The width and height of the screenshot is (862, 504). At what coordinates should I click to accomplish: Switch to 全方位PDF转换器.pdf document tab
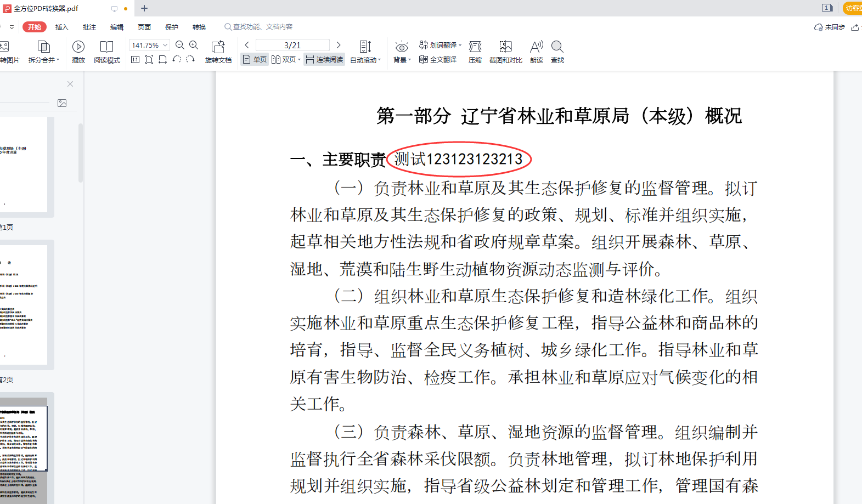coord(66,8)
